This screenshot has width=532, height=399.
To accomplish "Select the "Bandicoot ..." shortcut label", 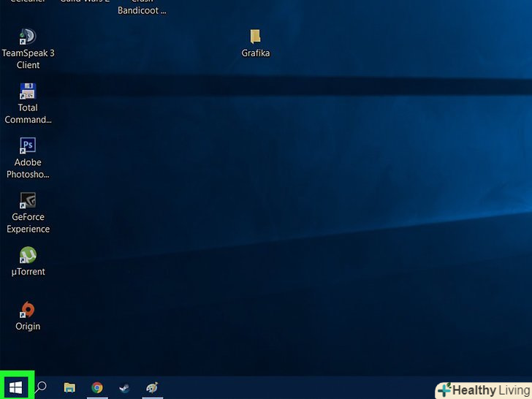I will [142, 10].
